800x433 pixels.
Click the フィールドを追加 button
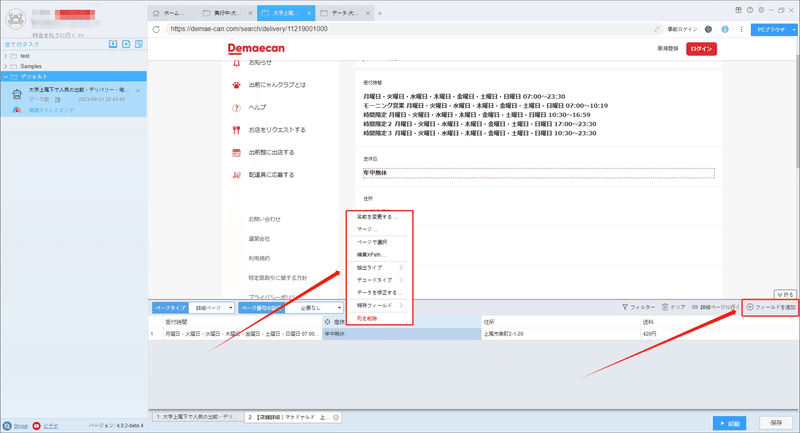(771, 307)
